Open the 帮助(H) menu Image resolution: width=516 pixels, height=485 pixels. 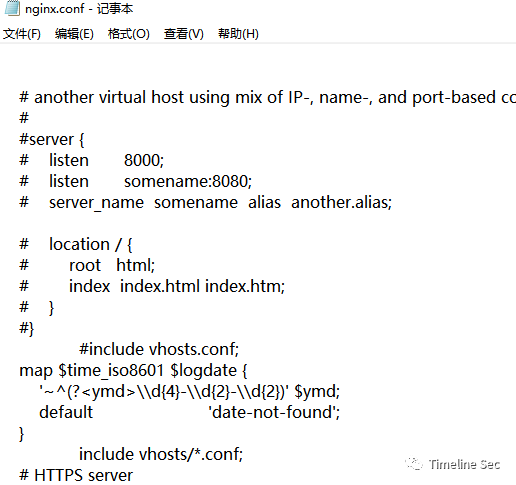[x=238, y=34]
